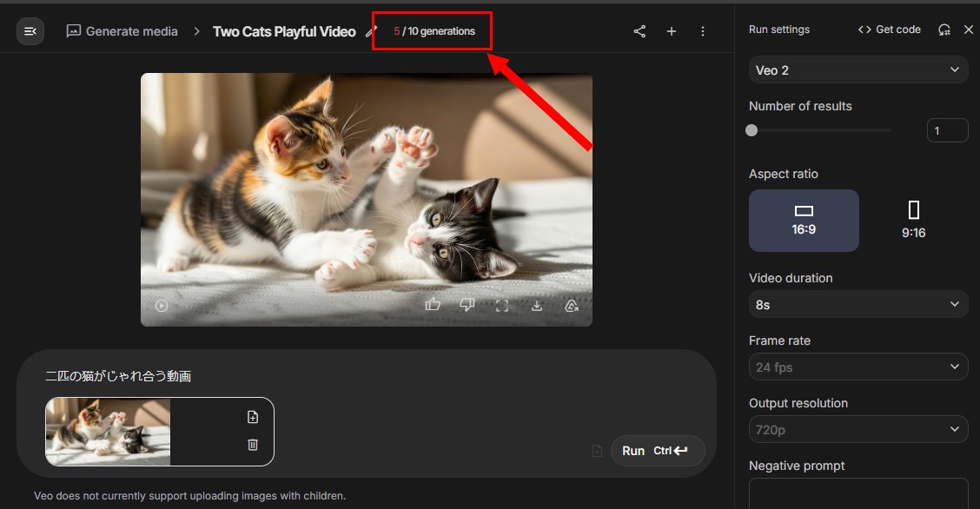The image size is (980, 509).
Task: Open the share icon in header
Action: (639, 31)
